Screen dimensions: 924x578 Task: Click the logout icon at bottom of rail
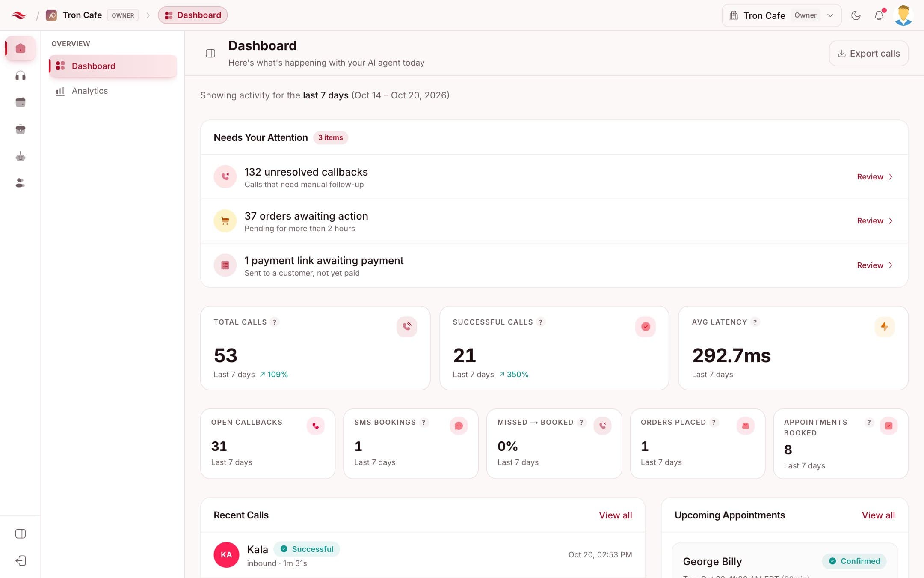[21, 560]
